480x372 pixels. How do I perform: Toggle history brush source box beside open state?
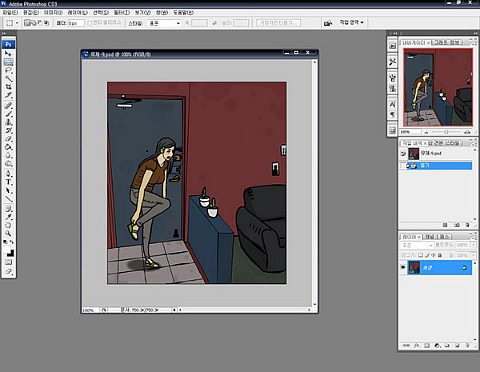tap(403, 166)
